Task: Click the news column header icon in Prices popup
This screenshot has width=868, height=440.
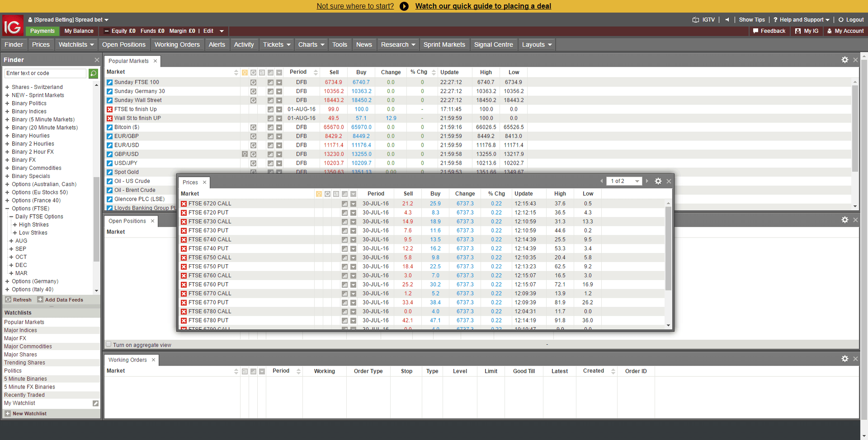Action: 336,194
